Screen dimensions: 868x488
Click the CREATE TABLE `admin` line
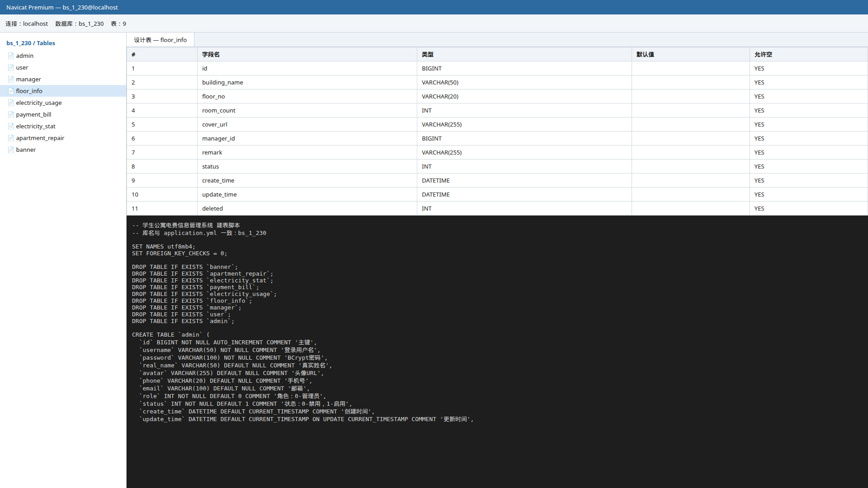tap(171, 335)
